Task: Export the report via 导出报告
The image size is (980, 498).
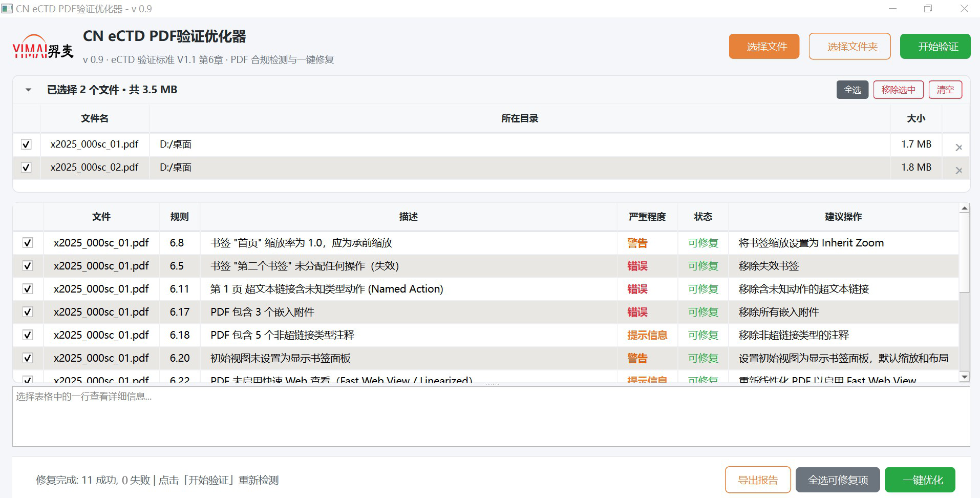Action: click(758, 480)
